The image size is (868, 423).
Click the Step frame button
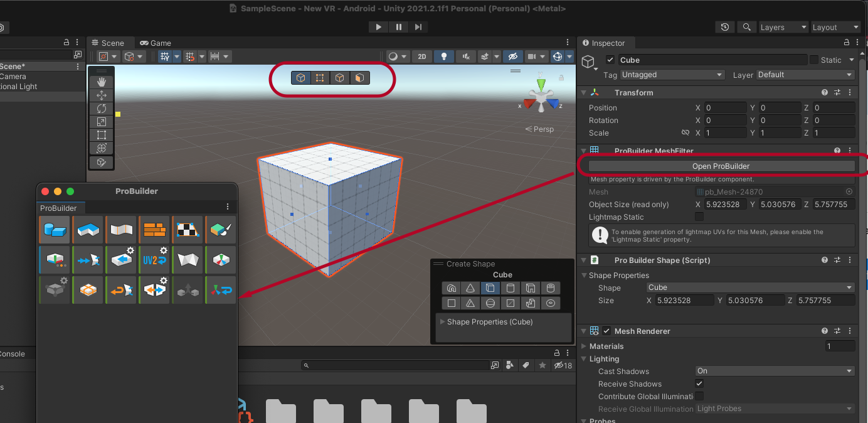click(418, 27)
